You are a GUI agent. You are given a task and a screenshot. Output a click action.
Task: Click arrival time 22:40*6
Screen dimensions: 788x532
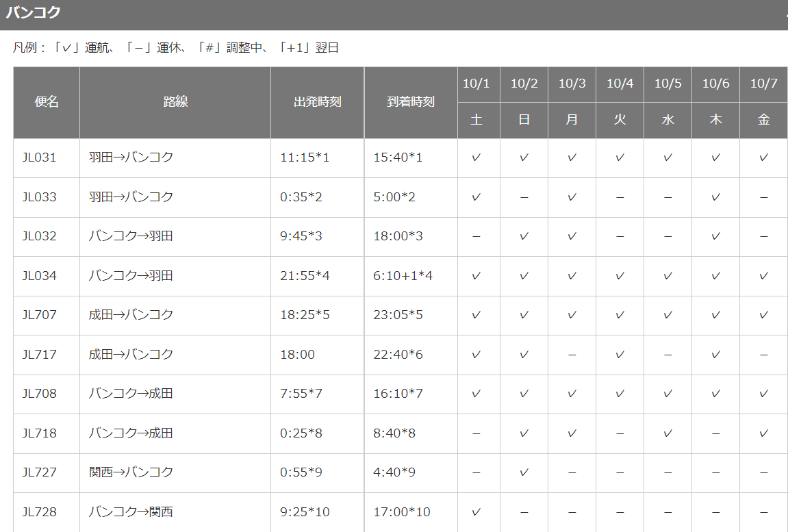click(398, 355)
